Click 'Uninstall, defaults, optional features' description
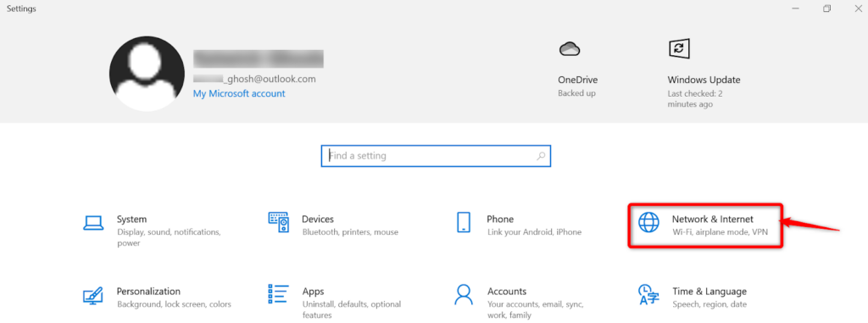868x323 pixels. coord(352,309)
